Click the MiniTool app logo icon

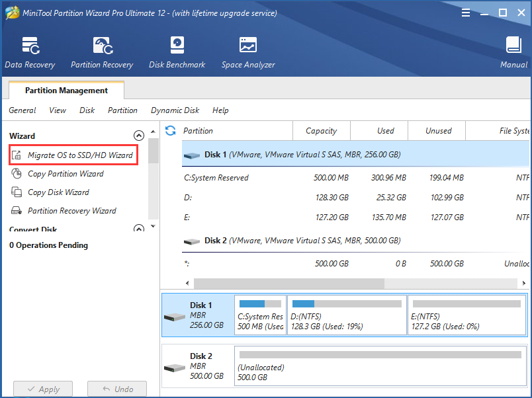[12, 13]
